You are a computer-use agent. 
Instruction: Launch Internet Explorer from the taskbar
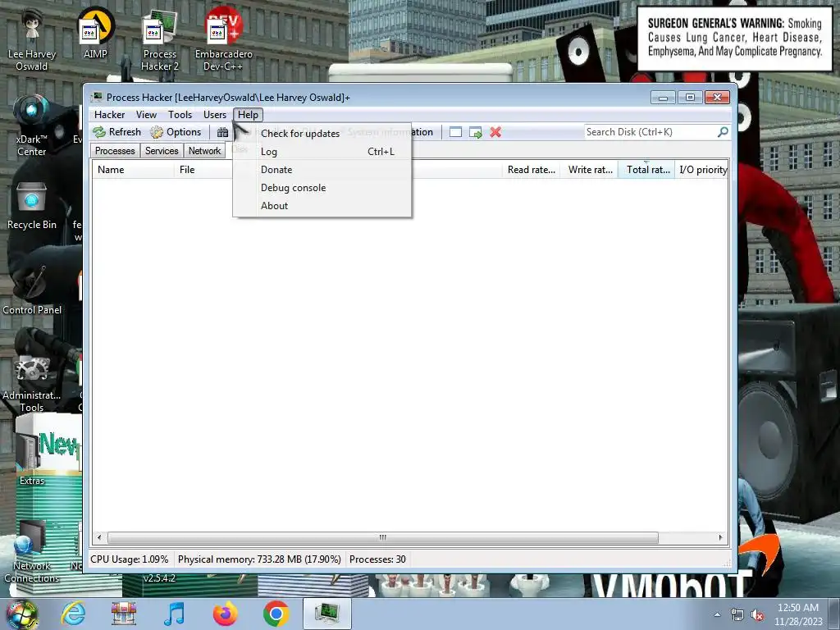pos(73,614)
